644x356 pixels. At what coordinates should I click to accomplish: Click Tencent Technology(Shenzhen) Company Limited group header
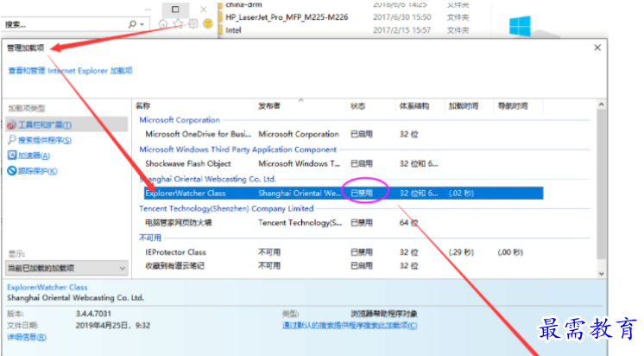[226, 209]
